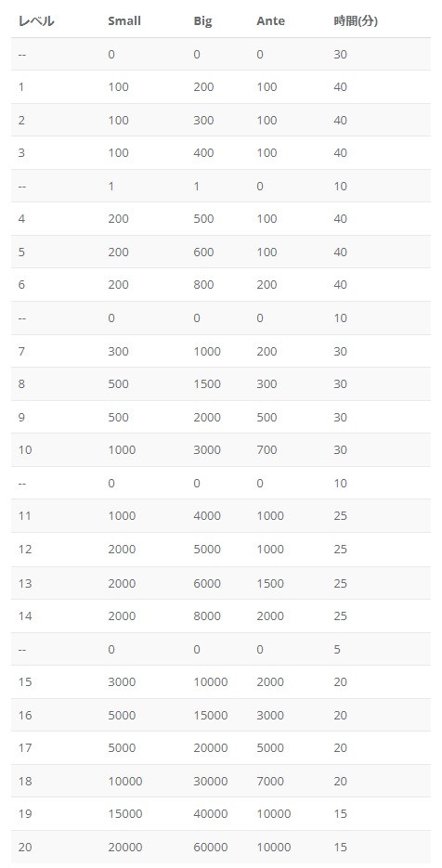Select Big blind 60000 in level 20
This screenshot has height=868, width=442.
(210, 847)
